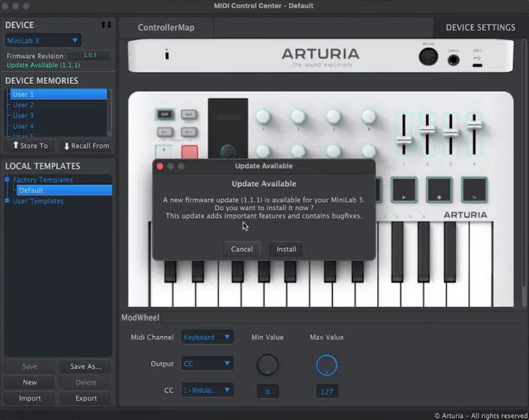Collapse the Factory Templates tree node

click(8, 180)
